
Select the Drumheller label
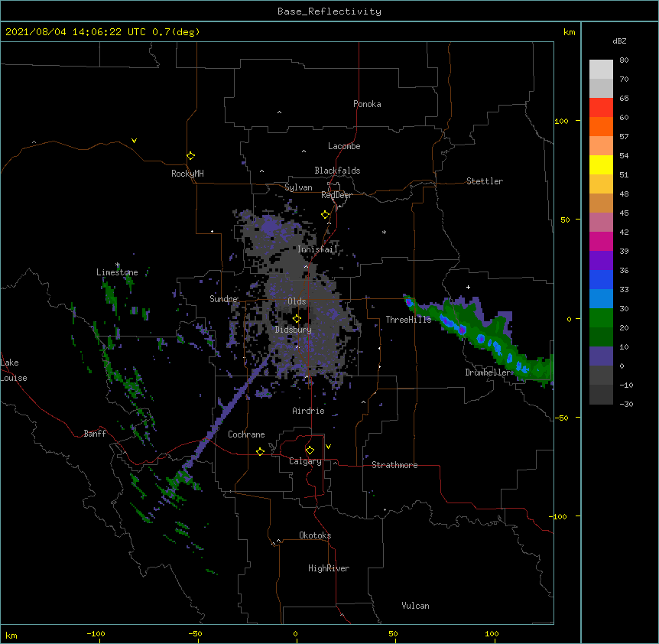pos(488,372)
